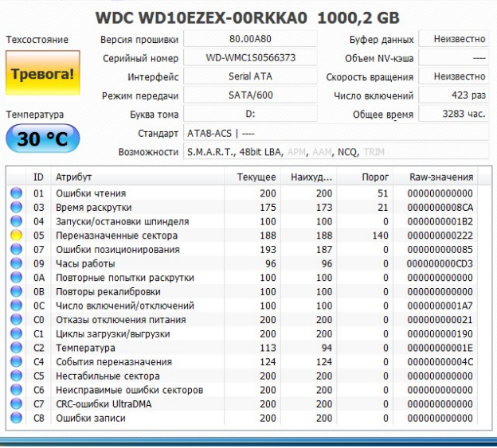Click the status icon for row C2 Температура
The height and width of the screenshot is (448, 497).
16,347
